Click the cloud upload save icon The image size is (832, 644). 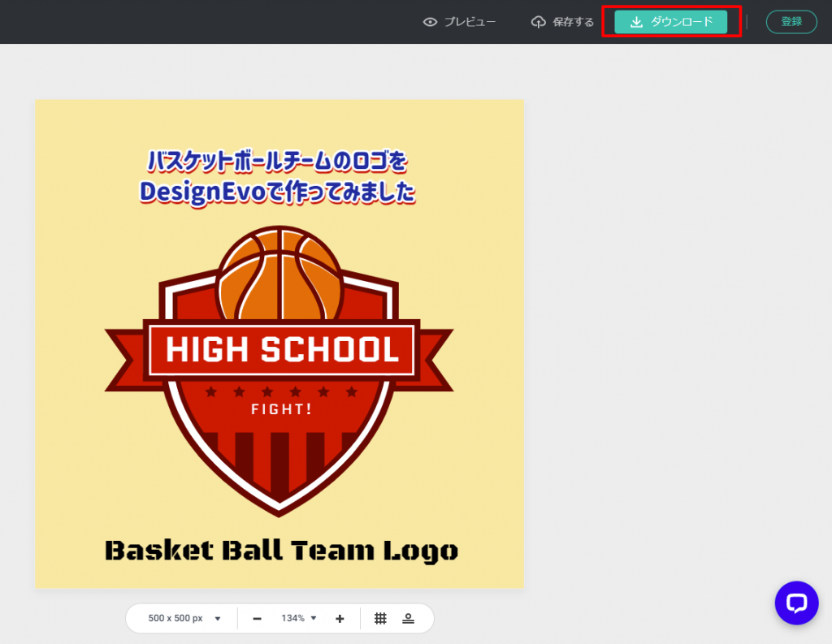(x=538, y=22)
